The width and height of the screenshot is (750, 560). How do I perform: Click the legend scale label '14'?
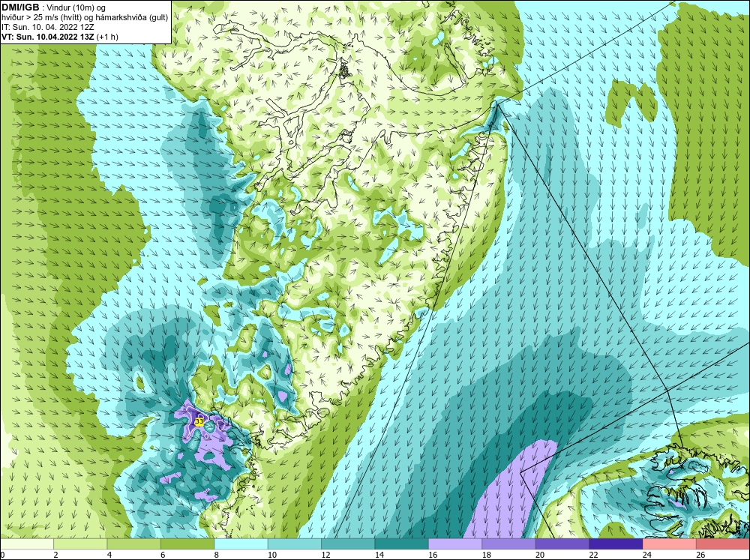point(379,555)
